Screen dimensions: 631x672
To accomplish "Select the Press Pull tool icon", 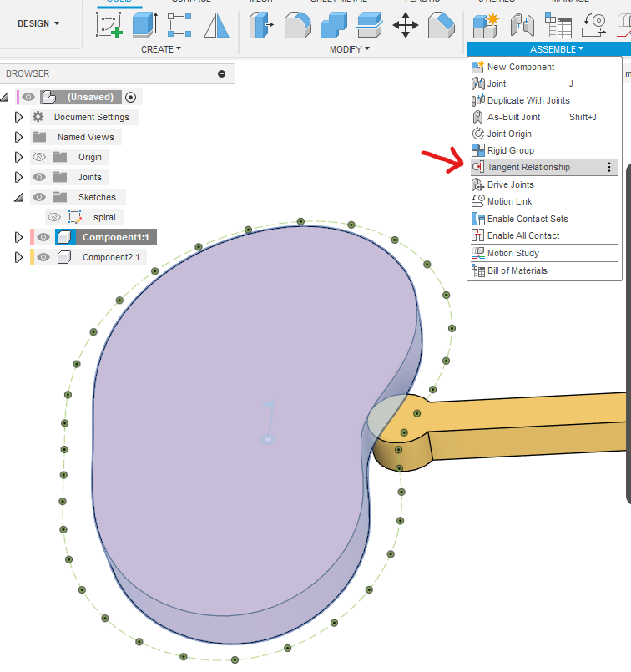I will tap(261, 25).
